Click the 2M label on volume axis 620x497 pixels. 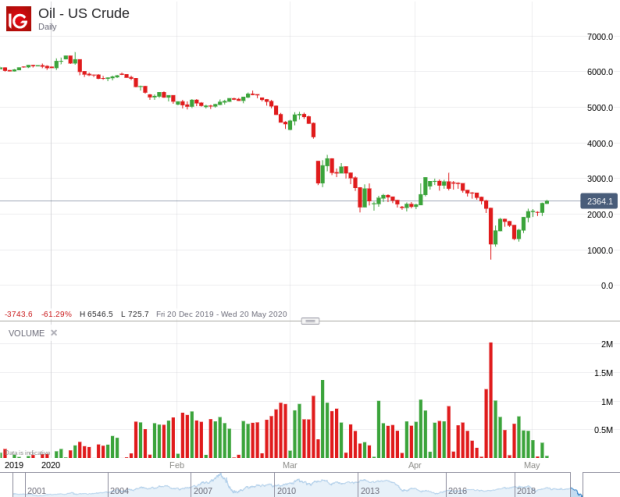[x=607, y=344]
